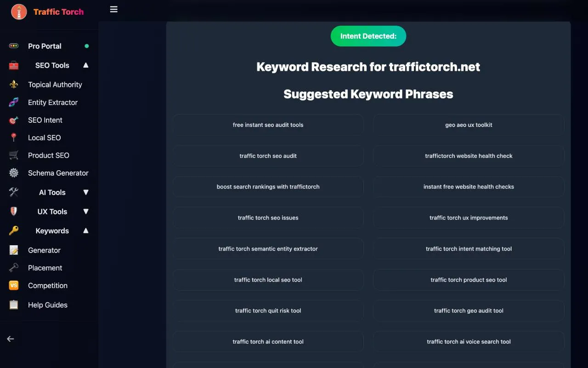Screen dimensions: 588x368
Task: Select 'traffic torch intent matching tool' phrase
Action: (469, 249)
